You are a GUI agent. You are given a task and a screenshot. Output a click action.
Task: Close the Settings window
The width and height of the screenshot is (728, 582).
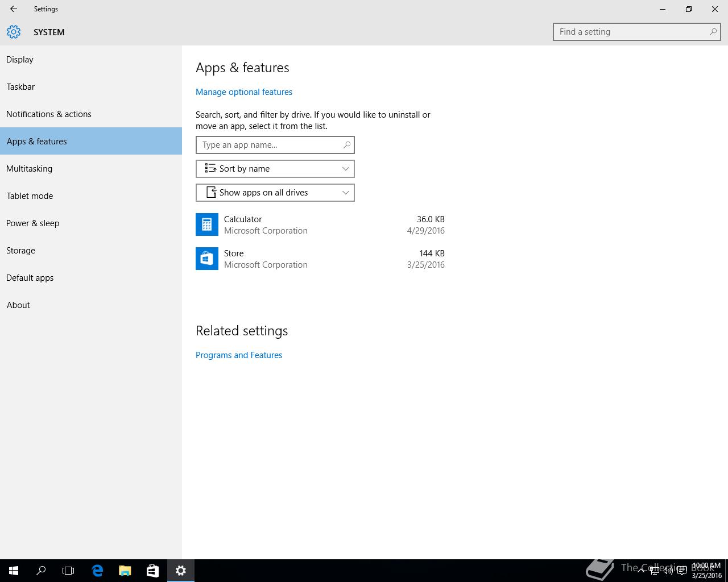click(x=715, y=9)
